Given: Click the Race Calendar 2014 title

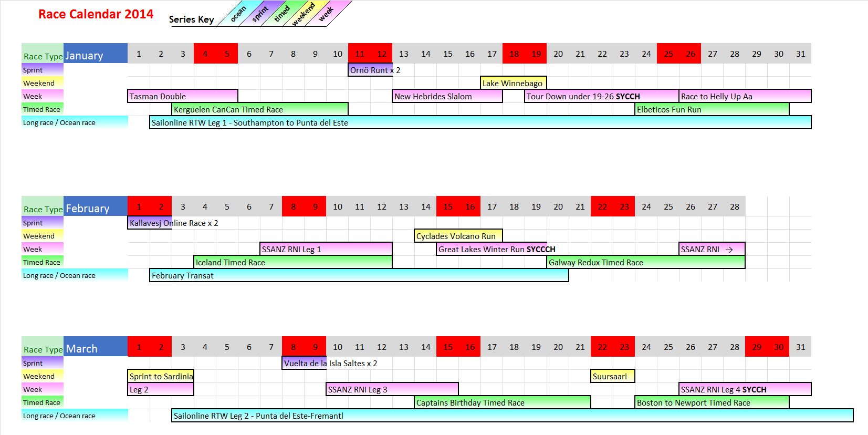Looking at the screenshot, I should 96,14.
